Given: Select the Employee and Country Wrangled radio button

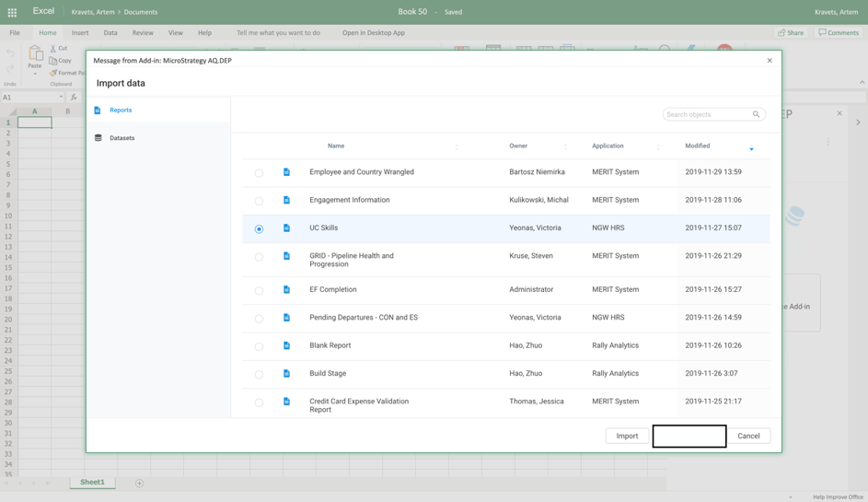Looking at the screenshot, I should point(259,173).
